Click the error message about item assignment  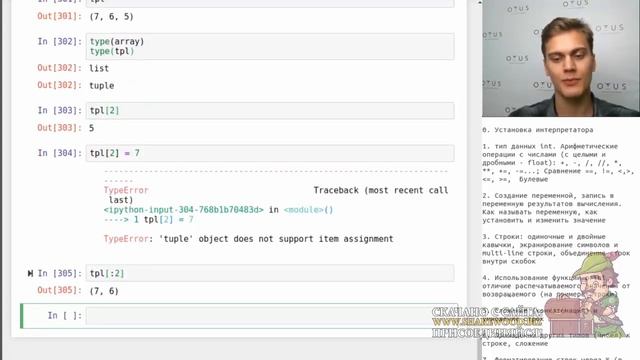pyautogui.click(x=249, y=239)
